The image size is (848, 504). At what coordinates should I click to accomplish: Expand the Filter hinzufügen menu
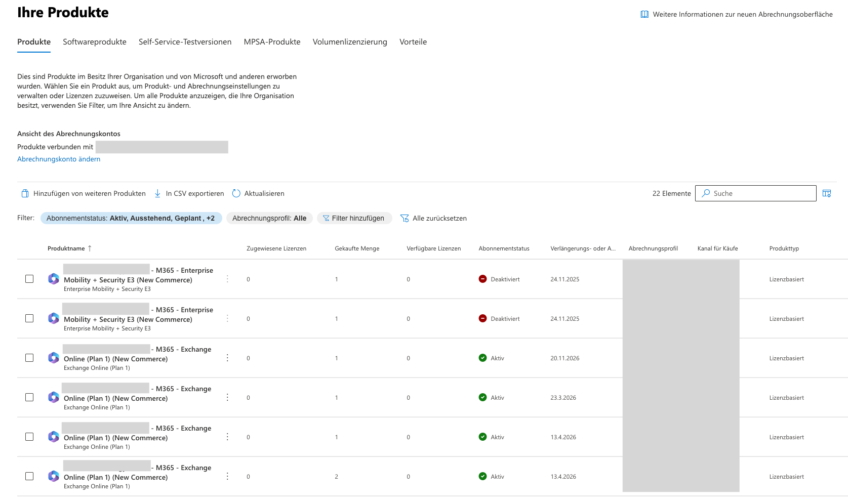(354, 218)
